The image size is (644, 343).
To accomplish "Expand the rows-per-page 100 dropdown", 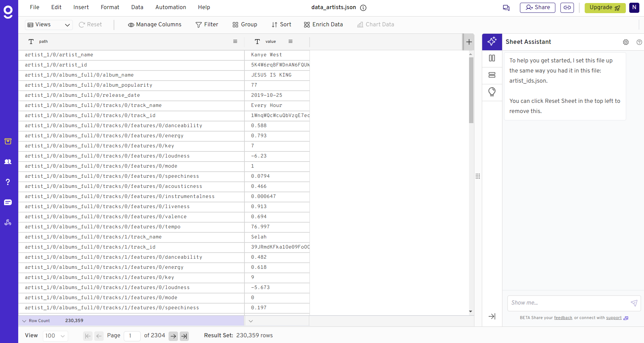I will pos(55,336).
